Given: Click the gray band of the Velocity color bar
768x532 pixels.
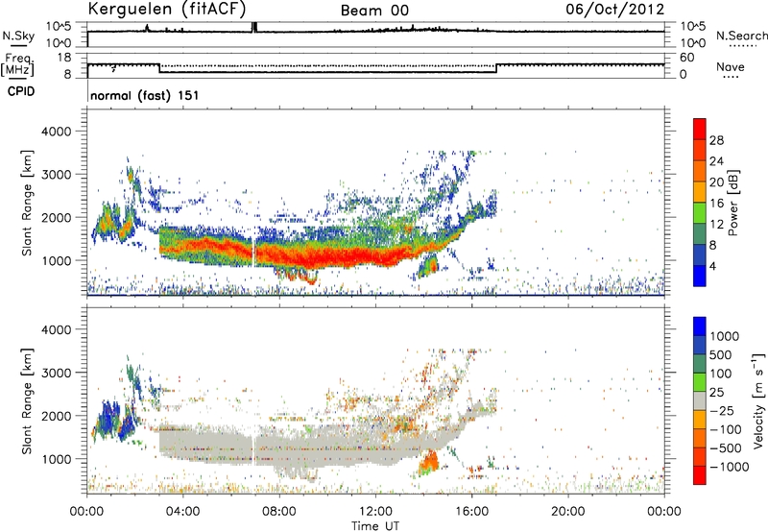Looking at the screenshot, I should tap(700, 401).
